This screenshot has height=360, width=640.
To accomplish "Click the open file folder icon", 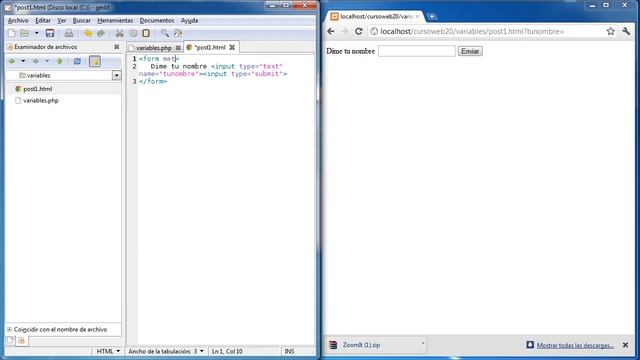I will [24, 33].
